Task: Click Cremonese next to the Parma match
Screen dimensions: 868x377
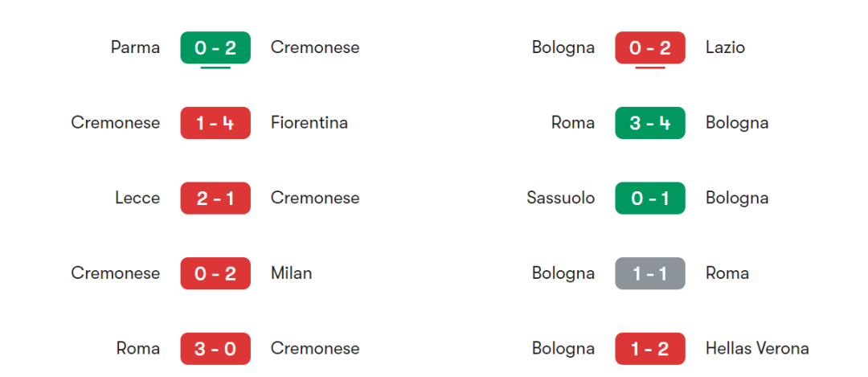Action: (315, 47)
